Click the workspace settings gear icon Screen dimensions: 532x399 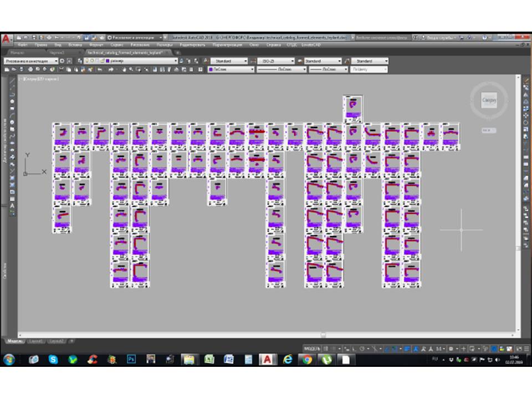[x=62, y=61]
